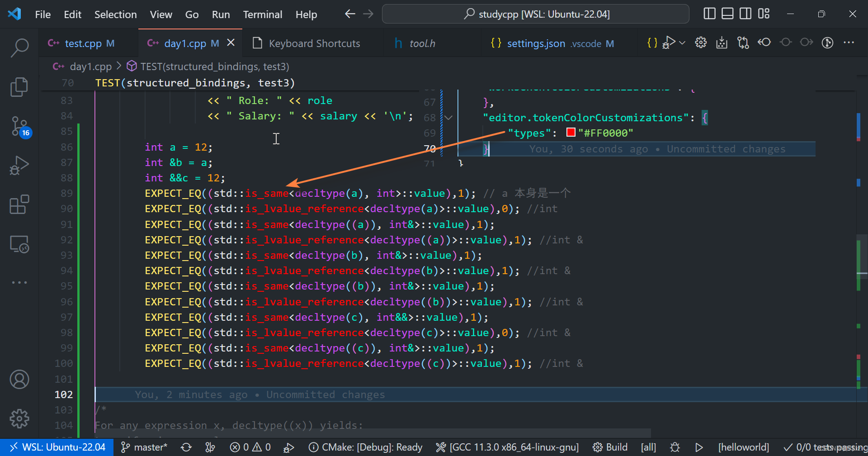
Task: Open the Manage gear menu
Action: coord(19,418)
